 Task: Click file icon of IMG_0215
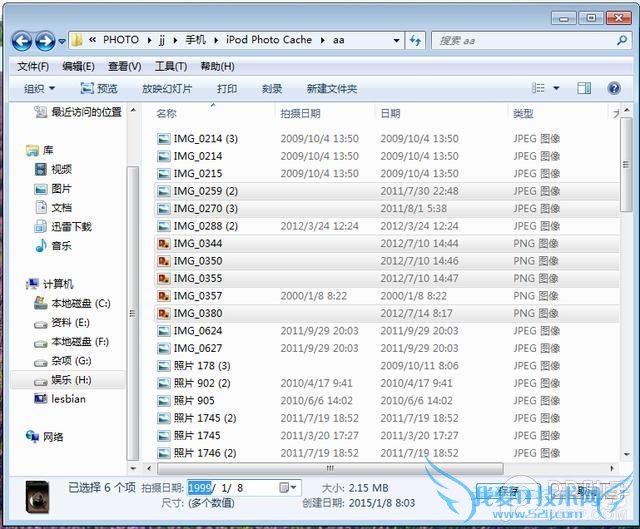[164, 173]
